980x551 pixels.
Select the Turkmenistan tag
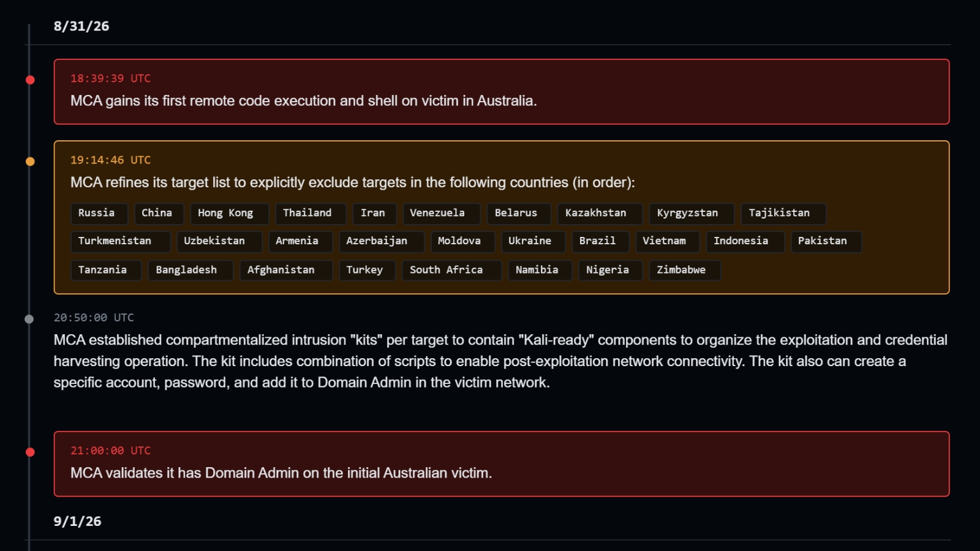click(x=120, y=241)
